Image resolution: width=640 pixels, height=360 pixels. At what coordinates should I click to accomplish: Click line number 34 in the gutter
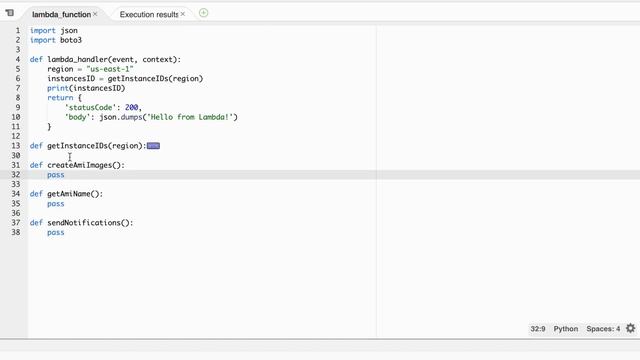(16, 194)
